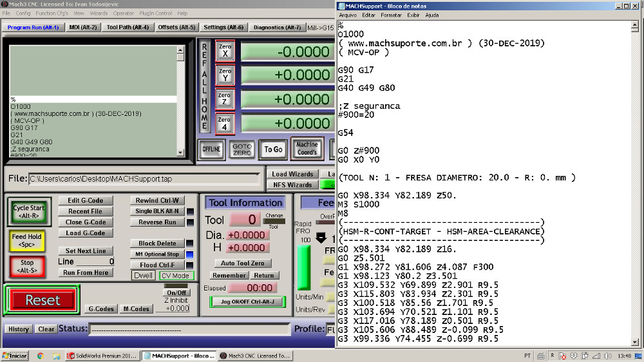Zero the X axis
Screen dimensions: 644x362
tap(225, 52)
